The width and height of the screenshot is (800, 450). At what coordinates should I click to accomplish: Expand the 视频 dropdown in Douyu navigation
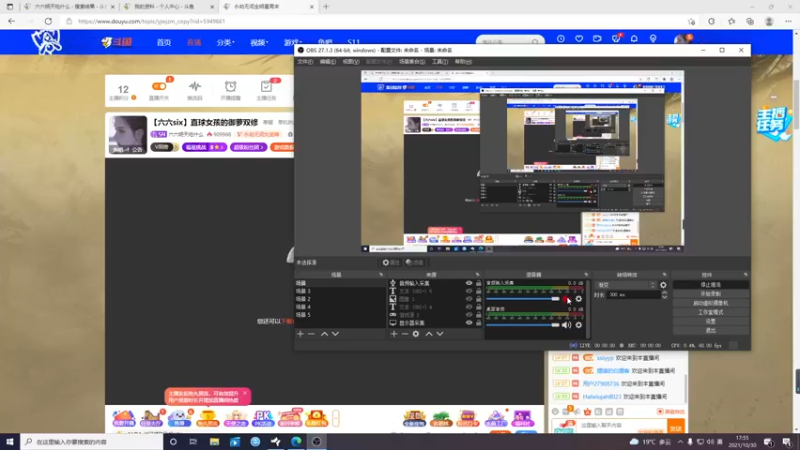click(x=259, y=42)
